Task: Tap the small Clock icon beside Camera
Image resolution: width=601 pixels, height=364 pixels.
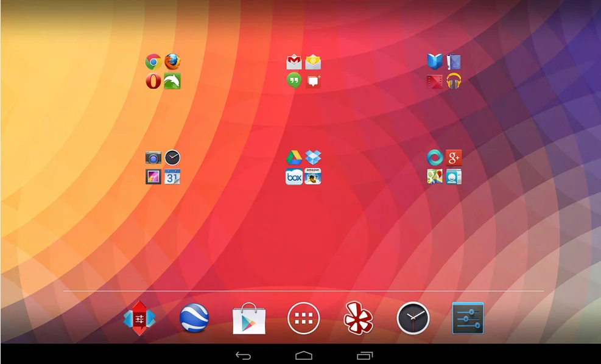Action: 172,158
